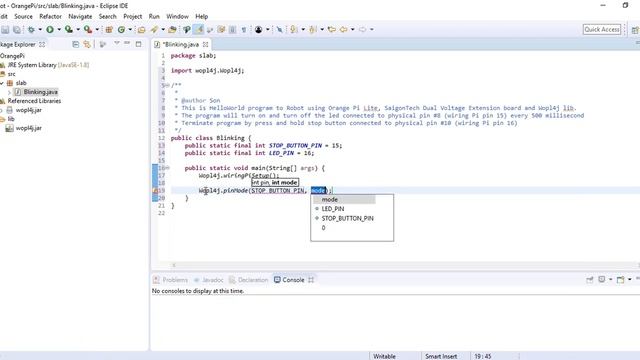
Task: Open the Source menu
Action: pyautogui.click(x=23, y=16)
